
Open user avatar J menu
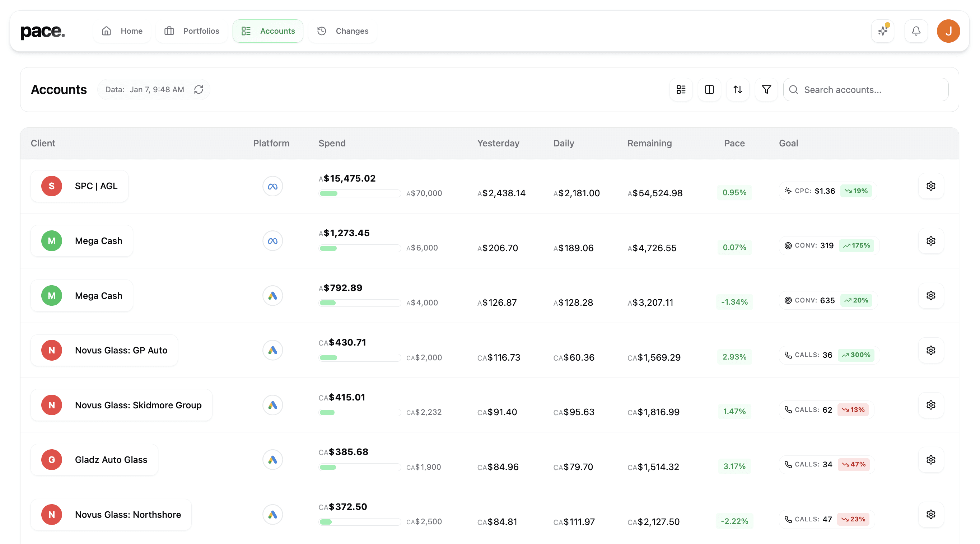[x=948, y=31]
